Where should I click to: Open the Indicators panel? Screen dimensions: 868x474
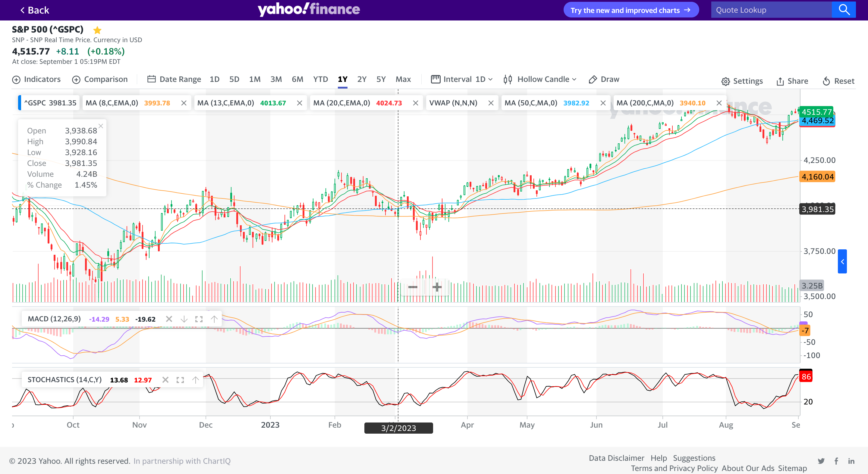point(37,80)
